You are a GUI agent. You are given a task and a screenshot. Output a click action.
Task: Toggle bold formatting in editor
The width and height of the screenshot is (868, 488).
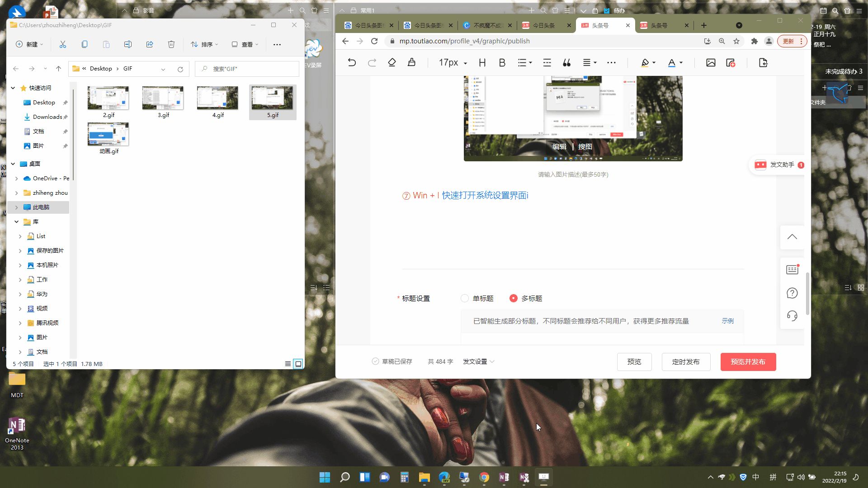click(x=502, y=63)
